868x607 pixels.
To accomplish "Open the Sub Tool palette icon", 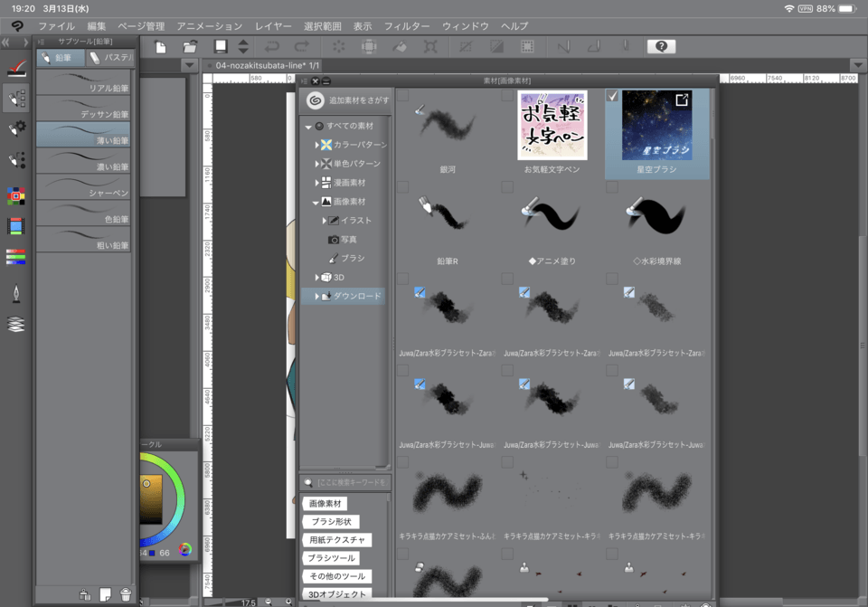I will (x=16, y=98).
